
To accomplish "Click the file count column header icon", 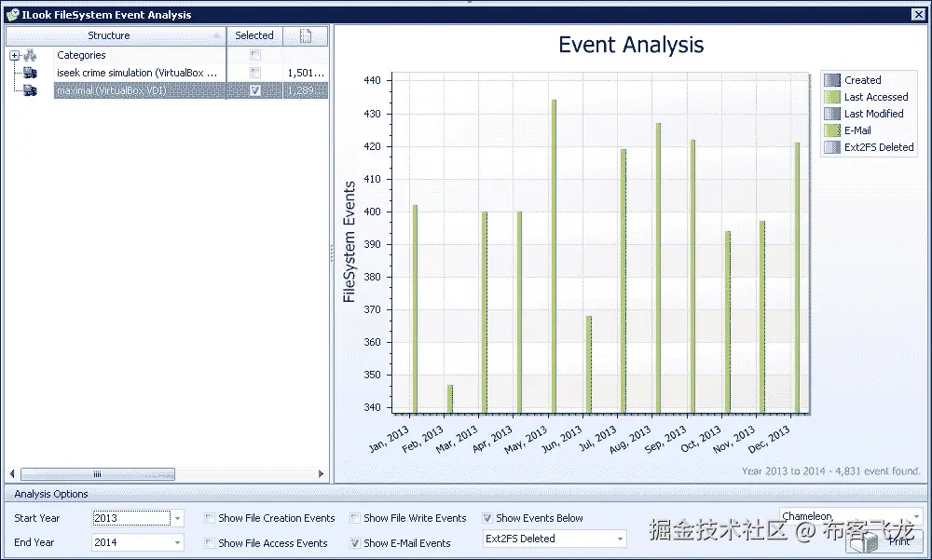I will [306, 35].
